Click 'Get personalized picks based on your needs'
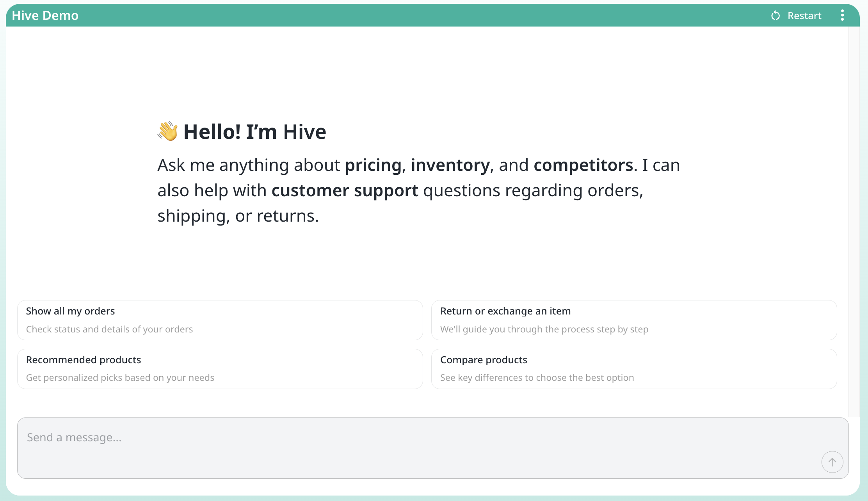 (x=120, y=378)
